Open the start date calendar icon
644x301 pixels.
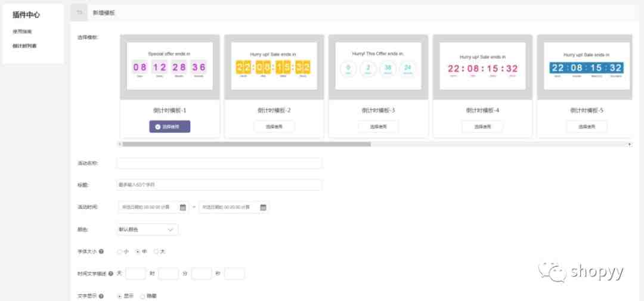click(x=183, y=207)
